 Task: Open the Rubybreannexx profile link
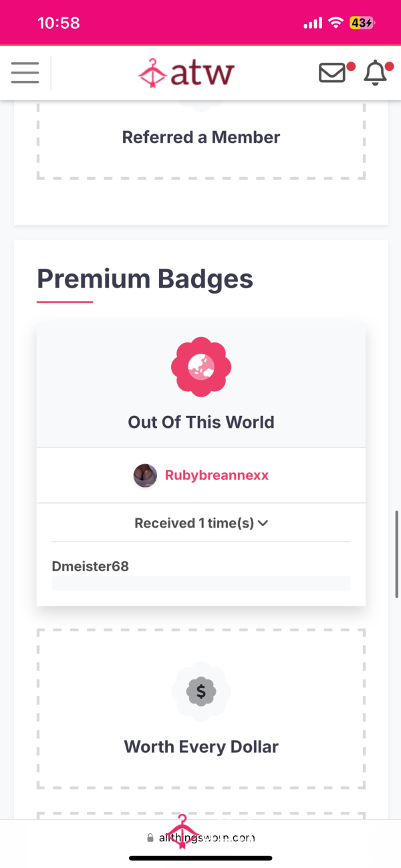[217, 475]
